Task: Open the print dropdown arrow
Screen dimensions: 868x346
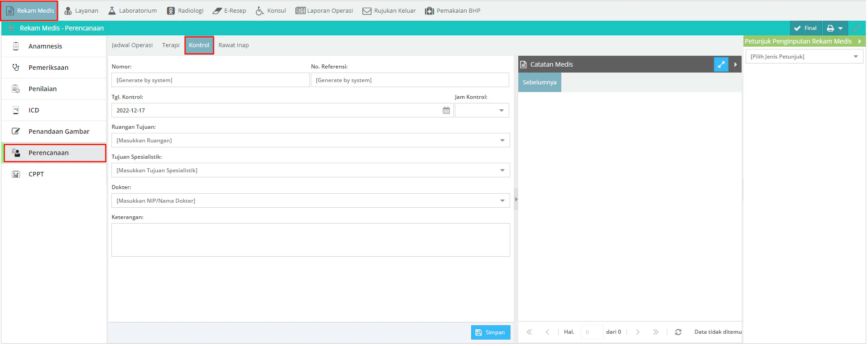Action: tap(841, 29)
